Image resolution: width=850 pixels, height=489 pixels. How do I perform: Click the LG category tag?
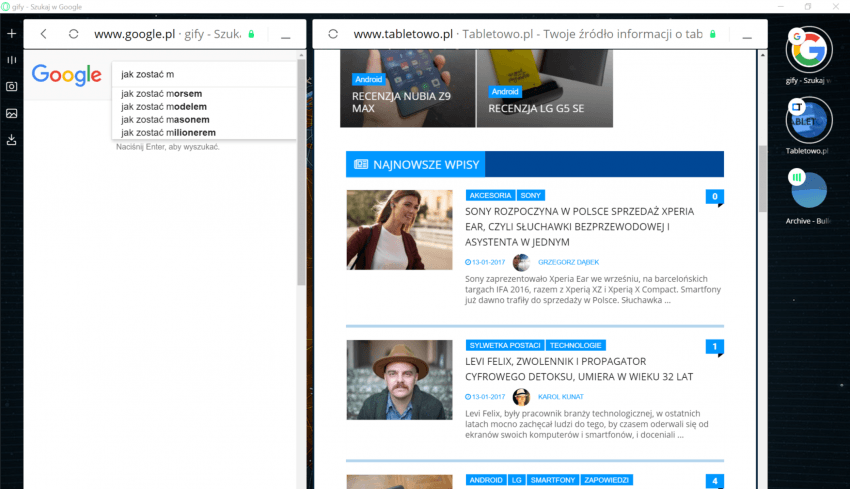[517, 480]
